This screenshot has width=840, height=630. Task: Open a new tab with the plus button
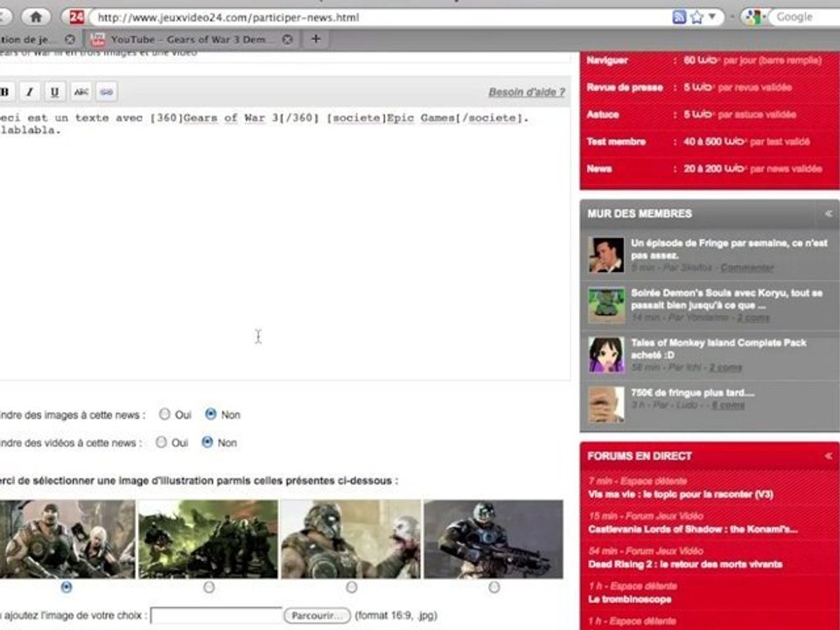coord(316,38)
